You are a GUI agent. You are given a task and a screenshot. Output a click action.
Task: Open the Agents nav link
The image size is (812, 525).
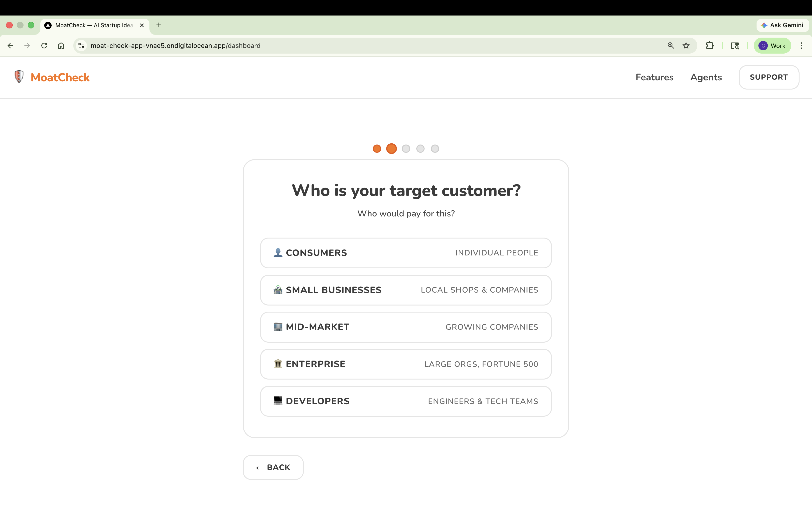point(706,77)
